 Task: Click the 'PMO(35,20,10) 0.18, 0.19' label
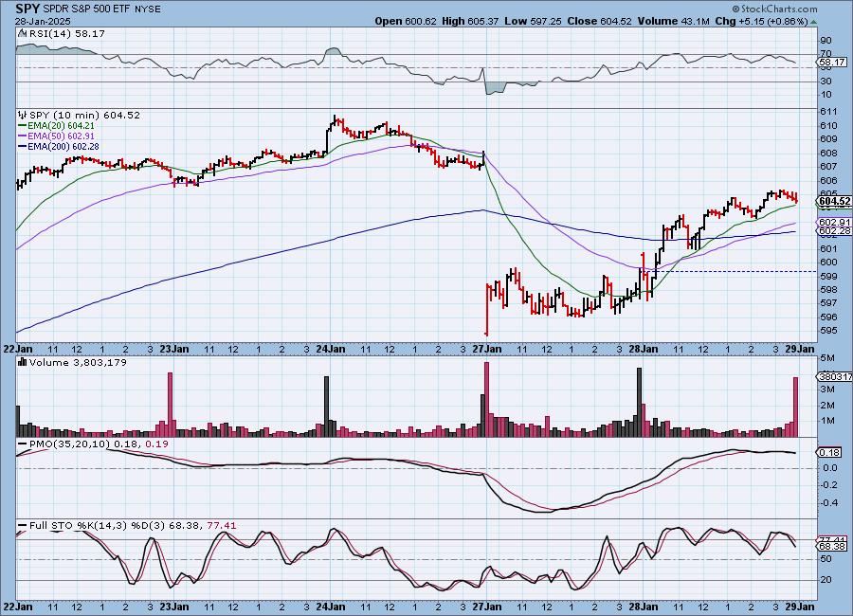click(99, 444)
